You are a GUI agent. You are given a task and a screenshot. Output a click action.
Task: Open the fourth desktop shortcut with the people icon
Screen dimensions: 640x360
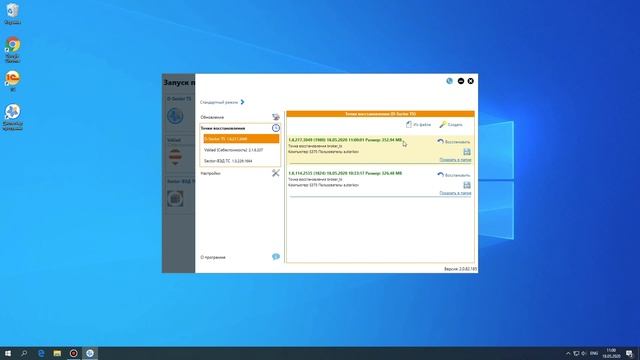coord(13,117)
